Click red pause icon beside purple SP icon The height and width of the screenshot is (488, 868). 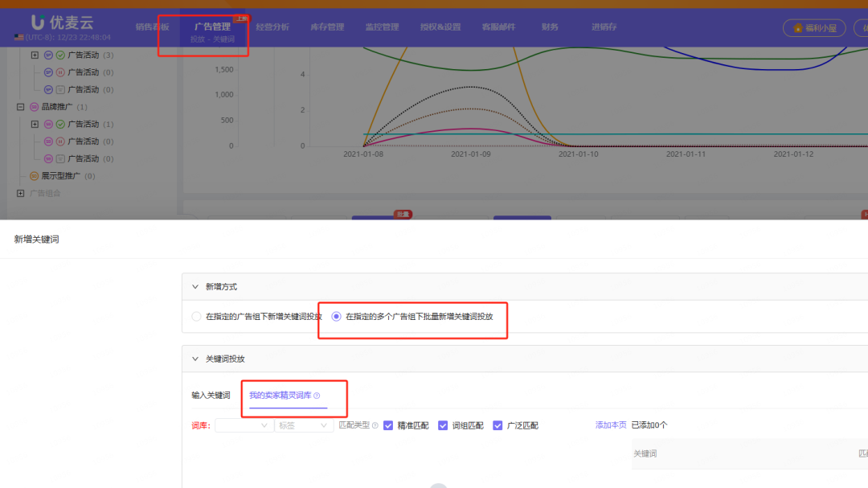(60, 72)
